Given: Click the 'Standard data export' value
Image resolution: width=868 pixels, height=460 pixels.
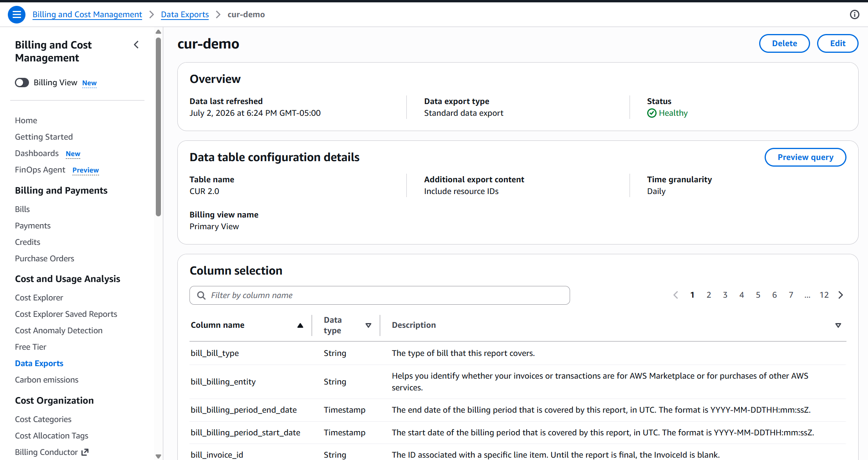Looking at the screenshot, I should (464, 113).
